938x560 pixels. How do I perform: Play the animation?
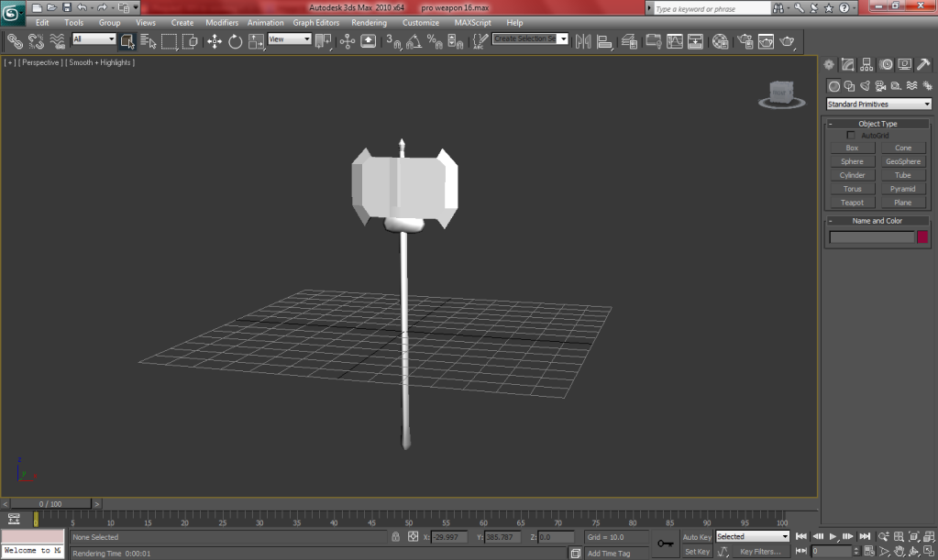tap(833, 536)
